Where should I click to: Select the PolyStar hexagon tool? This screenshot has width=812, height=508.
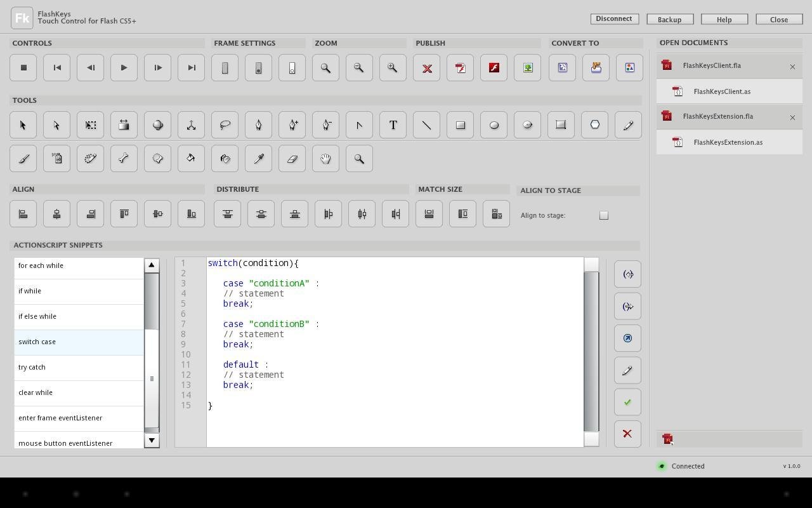click(x=595, y=125)
